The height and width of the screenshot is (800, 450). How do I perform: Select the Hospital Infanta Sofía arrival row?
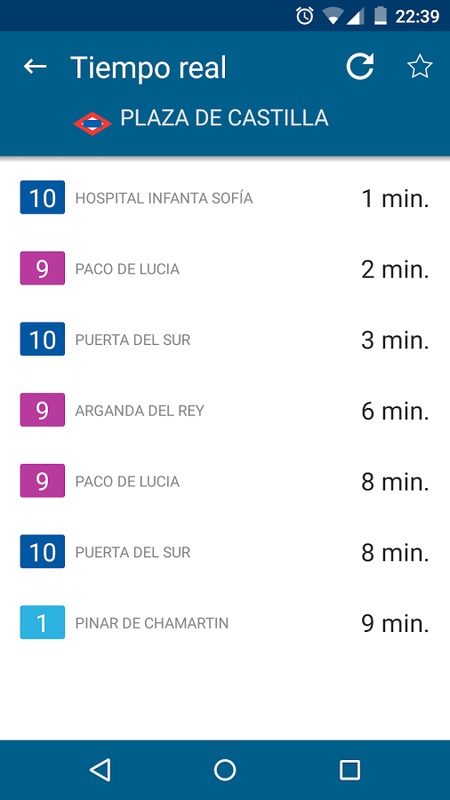(x=225, y=197)
